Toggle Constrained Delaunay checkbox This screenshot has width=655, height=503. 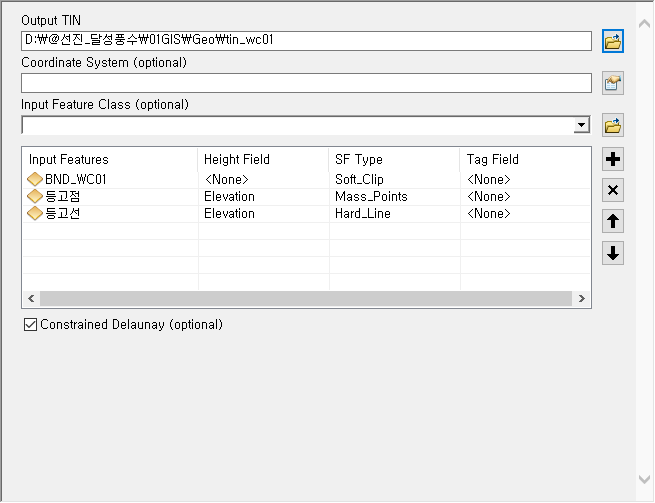click(x=30, y=325)
